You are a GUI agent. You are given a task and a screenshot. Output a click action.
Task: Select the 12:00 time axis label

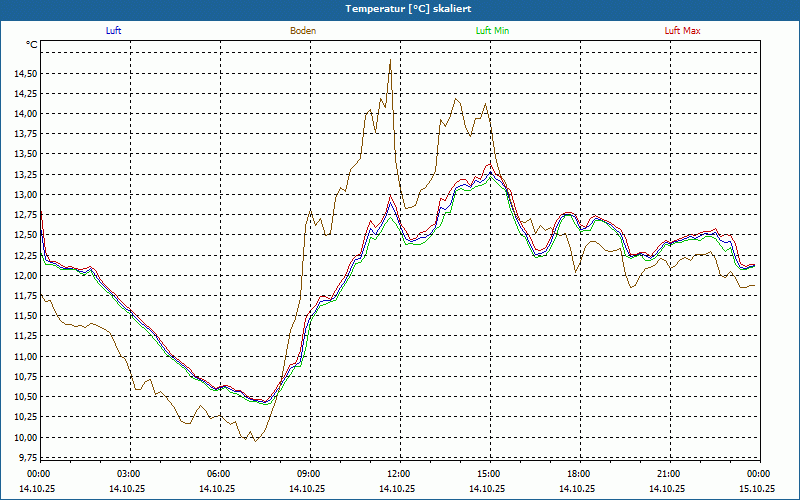click(x=399, y=474)
